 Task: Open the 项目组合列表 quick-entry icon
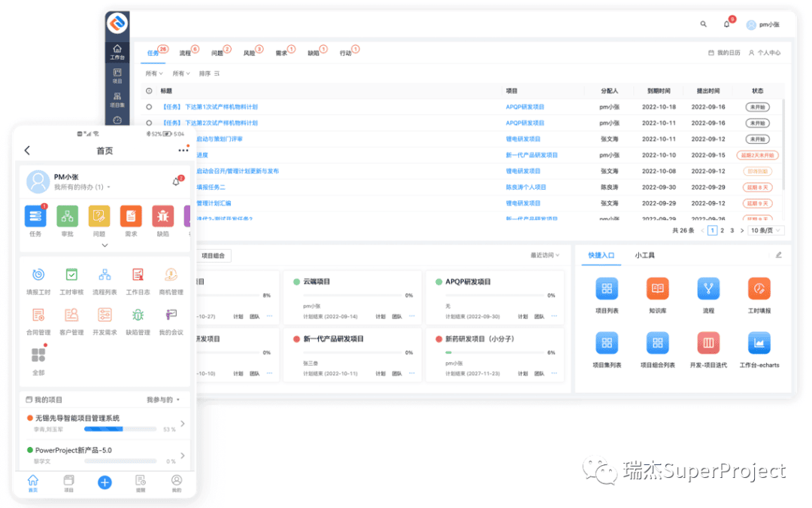657,342
